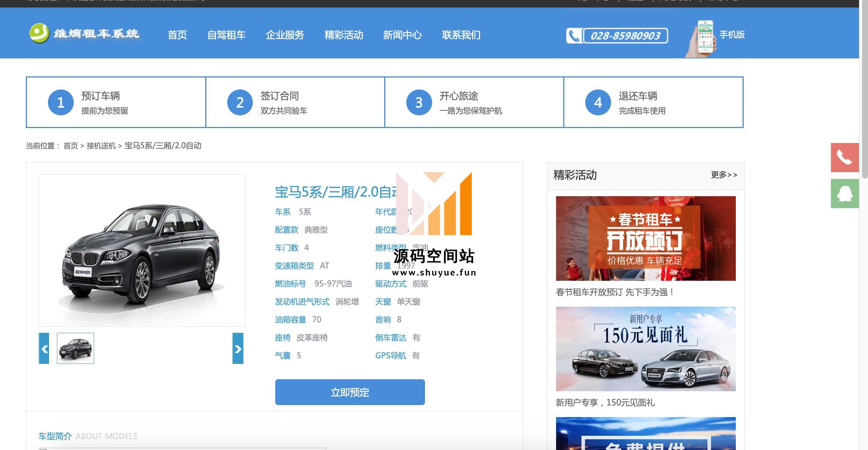The image size is (868, 450).
Task: Click the 配置款 典雅型 spec
Action: click(x=301, y=230)
